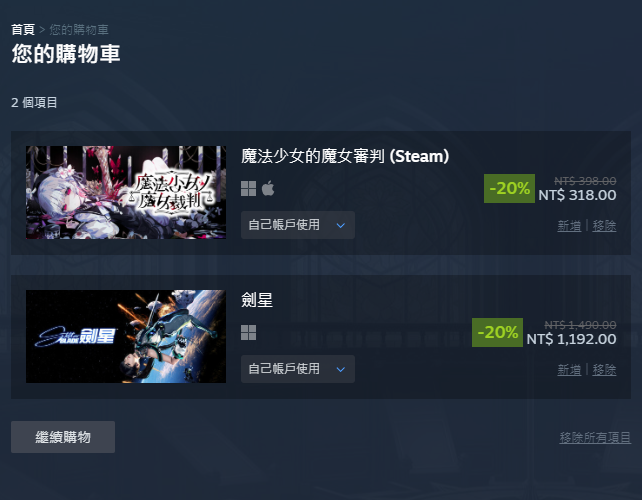Open 自己帳戶使用 dropdown for 魔法少女的魔女審判
The width and height of the screenshot is (642, 500).
tap(298, 225)
